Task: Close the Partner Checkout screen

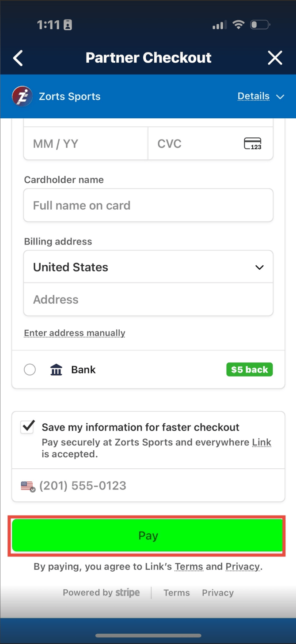Action: pos(275,58)
